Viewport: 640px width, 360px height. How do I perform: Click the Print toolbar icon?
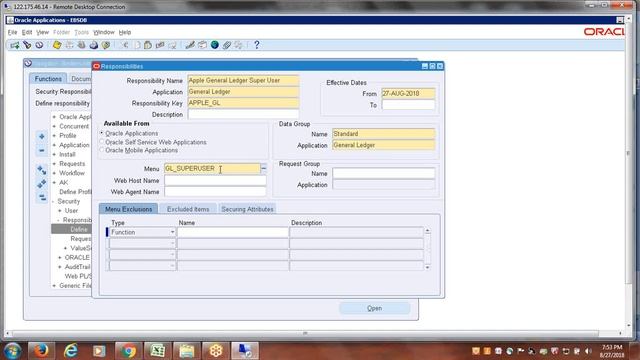93,45
